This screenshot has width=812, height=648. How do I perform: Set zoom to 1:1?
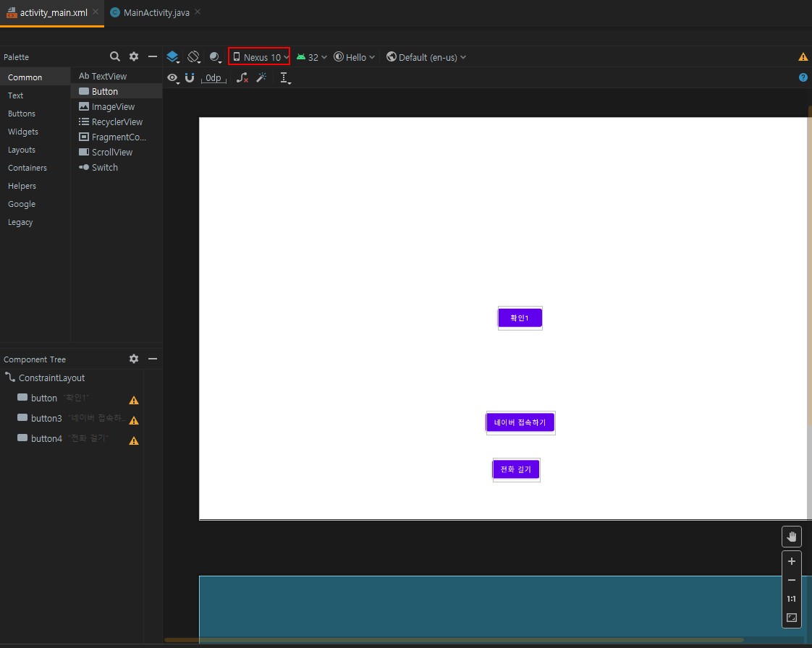pos(791,599)
